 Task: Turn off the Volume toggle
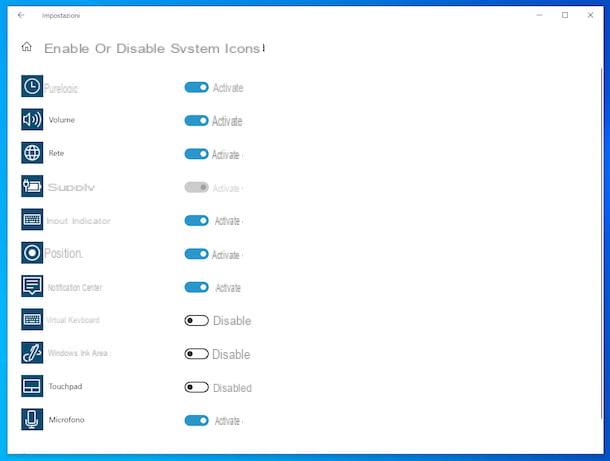[196, 121]
